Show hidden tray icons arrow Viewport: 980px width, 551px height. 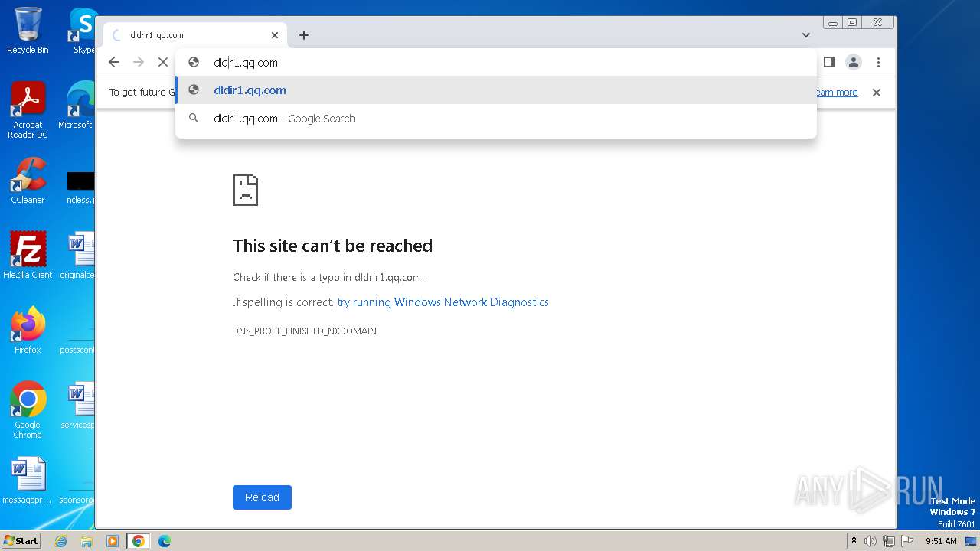[x=854, y=540]
